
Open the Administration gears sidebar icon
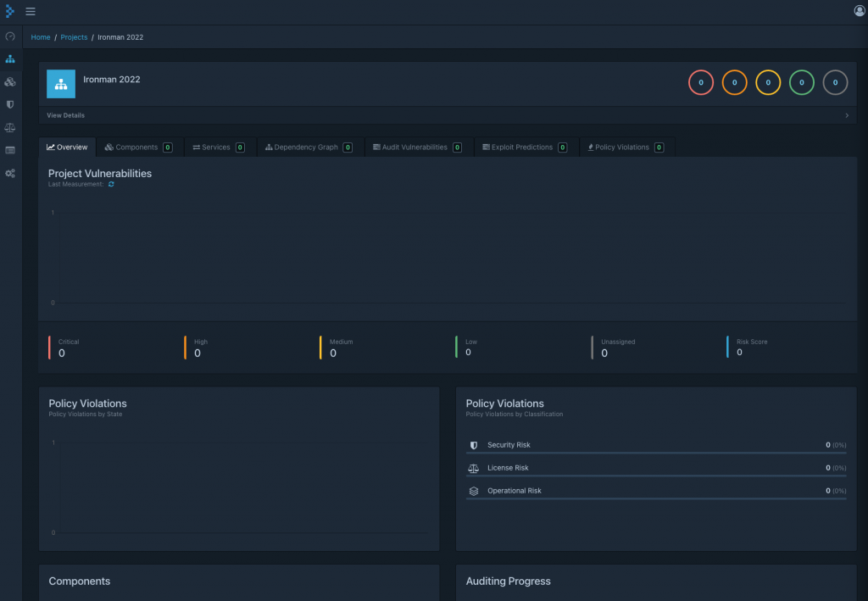pyautogui.click(x=10, y=173)
